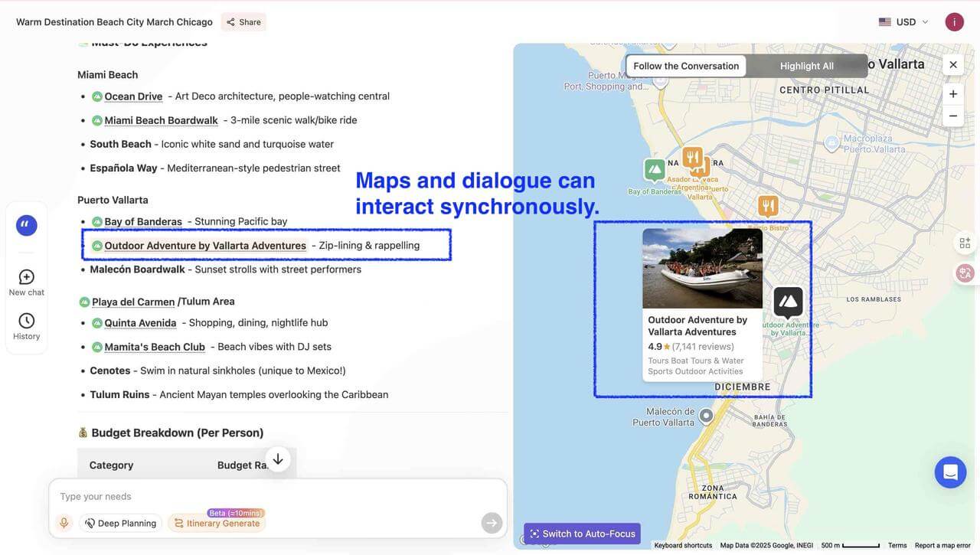
Task: Open New chat from sidebar
Action: click(27, 282)
